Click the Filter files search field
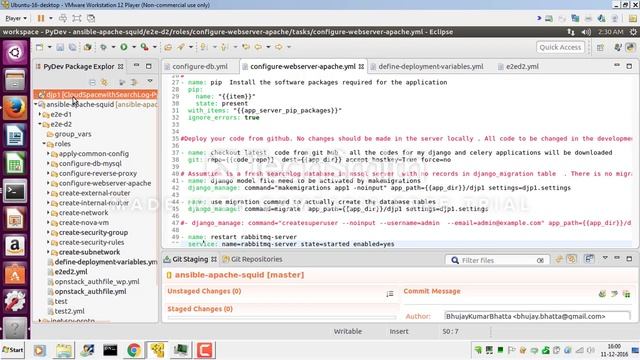The image size is (640, 360). pos(498,260)
